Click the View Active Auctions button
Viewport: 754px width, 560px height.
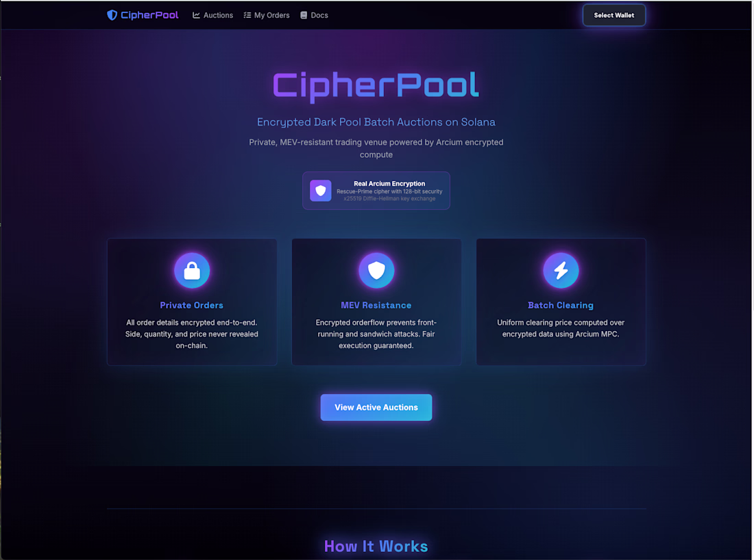point(376,408)
